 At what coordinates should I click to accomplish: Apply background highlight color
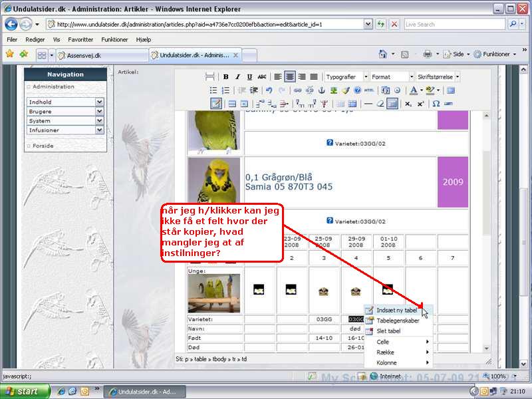click(430, 90)
